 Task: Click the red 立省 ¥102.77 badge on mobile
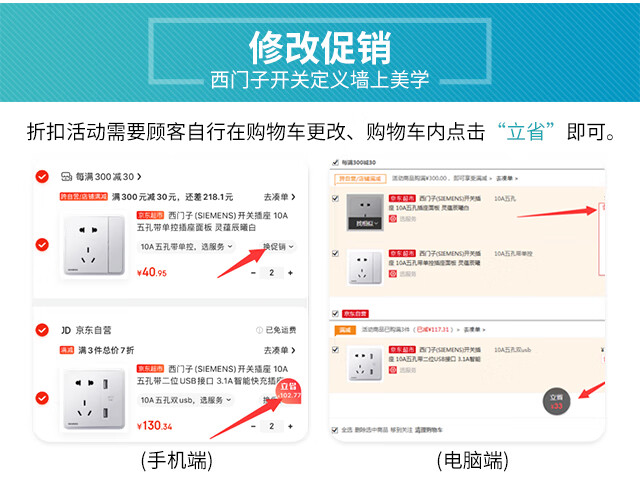pyautogui.click(x=289, y=391)
